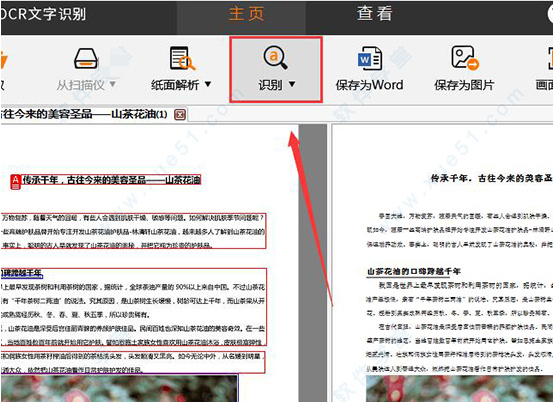Click the 保存为Word label

(x=369, y=85)
